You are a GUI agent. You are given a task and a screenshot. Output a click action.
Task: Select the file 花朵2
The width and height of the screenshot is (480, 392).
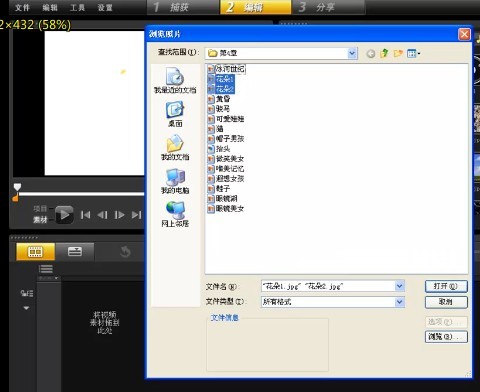[x=221, y=89]
